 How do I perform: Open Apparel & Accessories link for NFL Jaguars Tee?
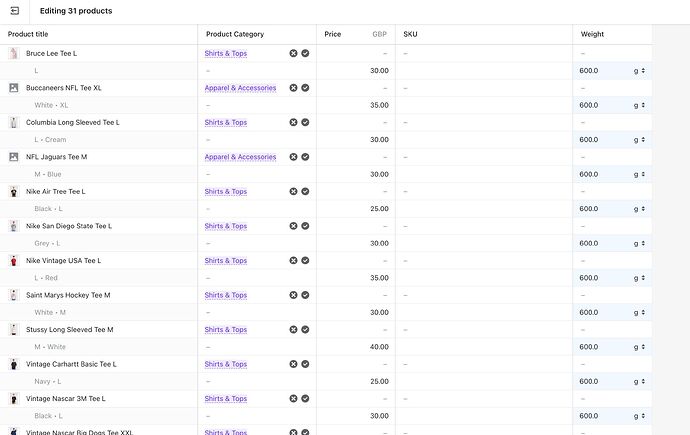pyautogui.click(x=240, y=157)
